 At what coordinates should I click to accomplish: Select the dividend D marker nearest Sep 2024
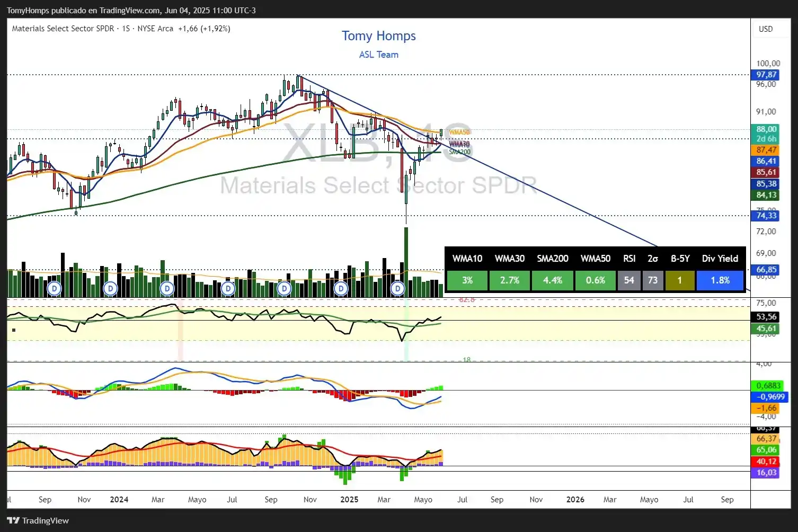(x=285, y=289)
